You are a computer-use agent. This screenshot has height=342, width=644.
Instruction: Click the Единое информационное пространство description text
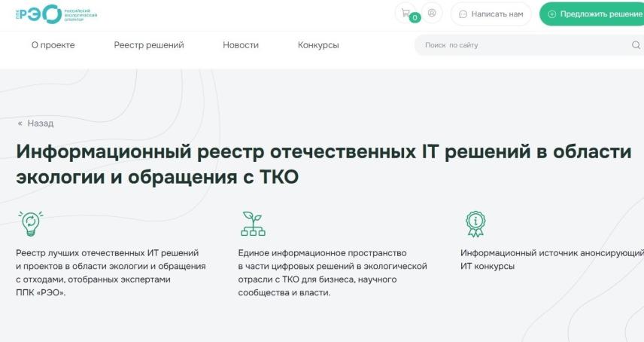[x=332, y=273]
